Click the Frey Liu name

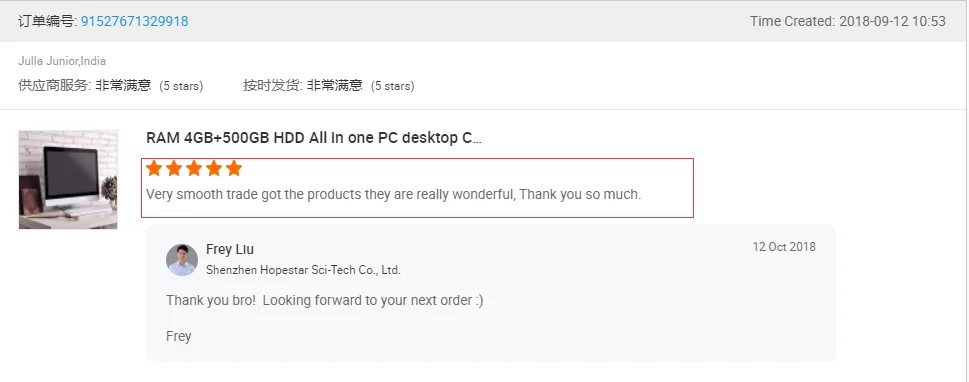tap(230, 250)
